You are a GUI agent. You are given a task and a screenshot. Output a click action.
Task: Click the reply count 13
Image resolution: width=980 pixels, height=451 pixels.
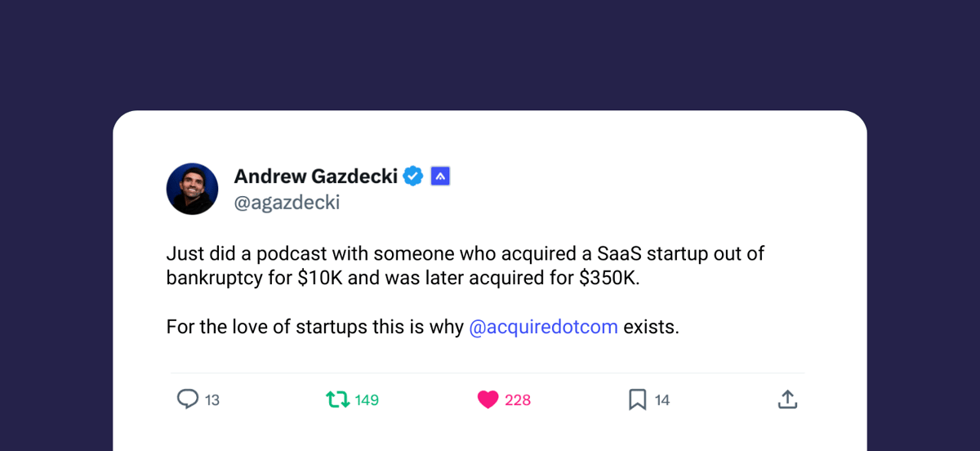click(x=212, y=400)
